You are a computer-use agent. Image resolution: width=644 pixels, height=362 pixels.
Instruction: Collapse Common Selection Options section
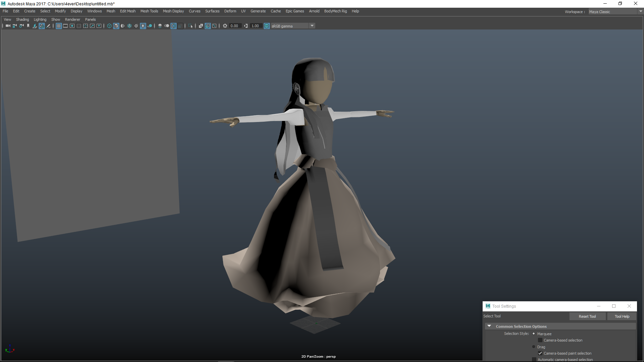pos(489,326)
